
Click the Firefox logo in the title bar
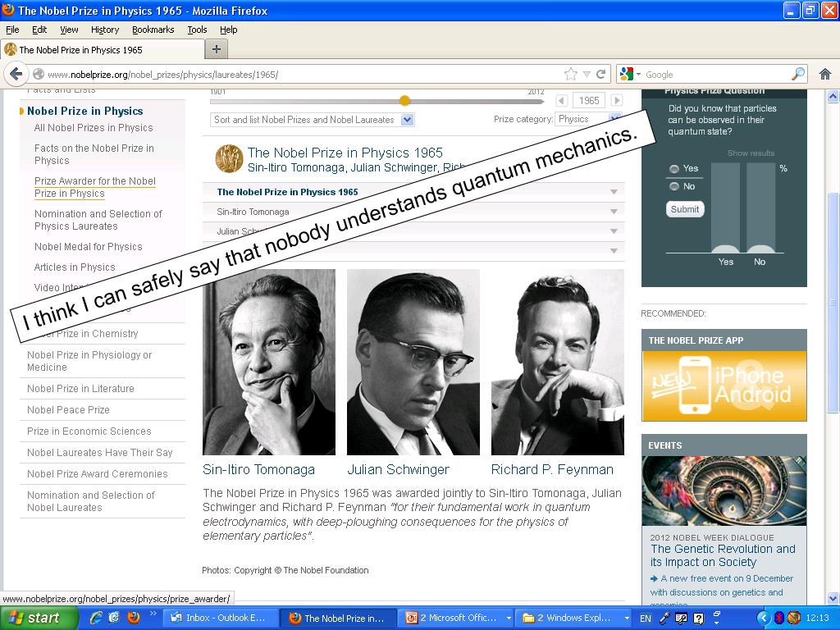click(8, 10)
